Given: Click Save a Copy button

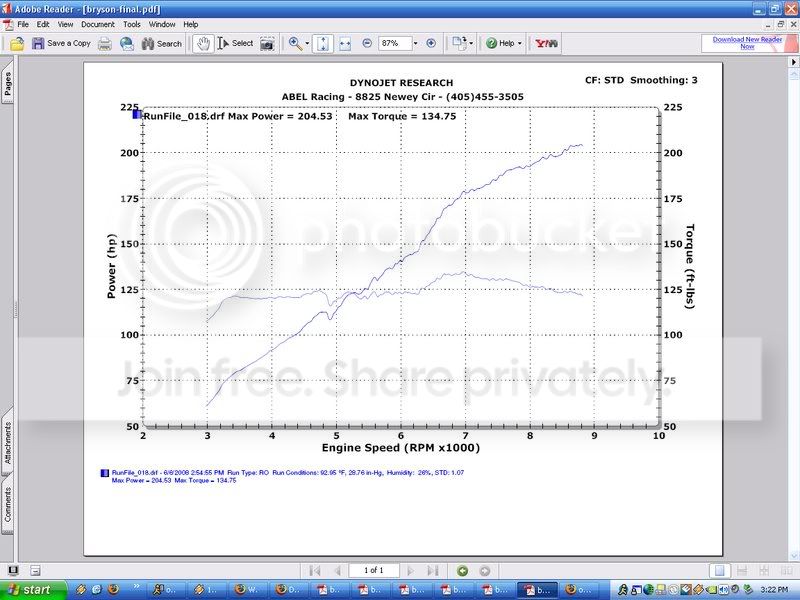Looking at the screenshot, I should point(61,43).
